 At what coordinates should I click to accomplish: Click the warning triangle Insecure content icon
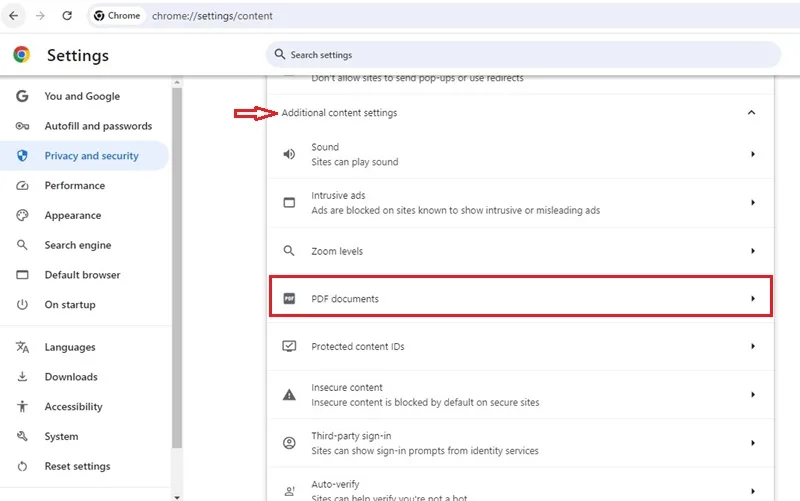tap(289, 394)
